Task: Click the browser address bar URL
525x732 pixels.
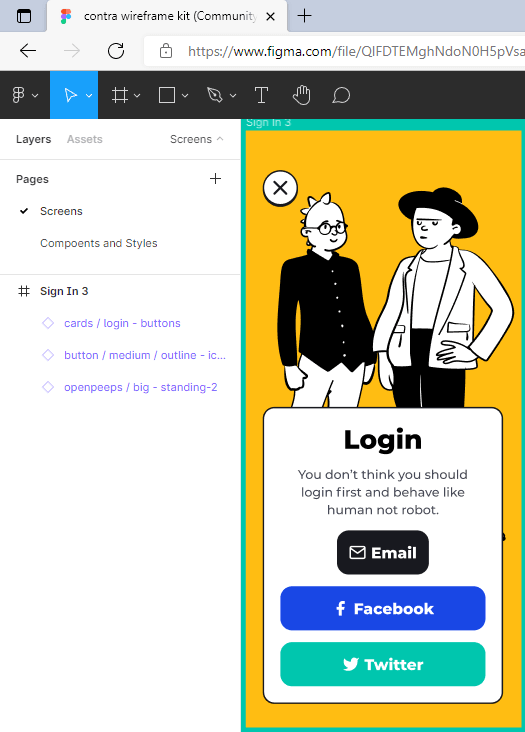Action: [x=356, y=51]
